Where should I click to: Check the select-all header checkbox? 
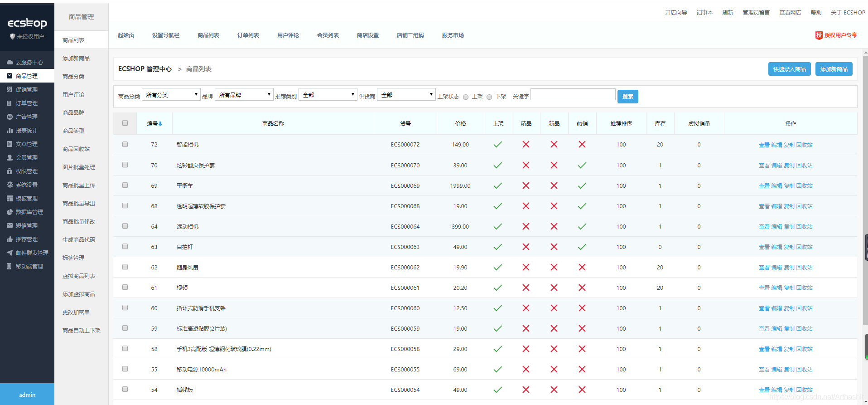[125, 123]
